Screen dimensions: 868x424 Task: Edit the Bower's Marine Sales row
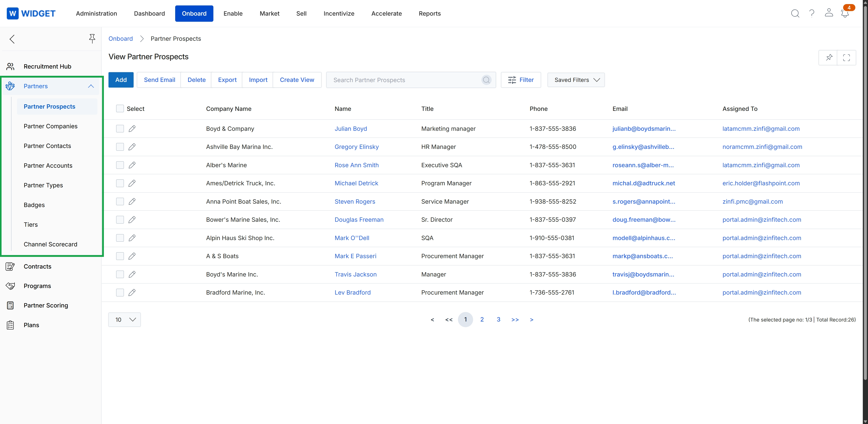132,220
